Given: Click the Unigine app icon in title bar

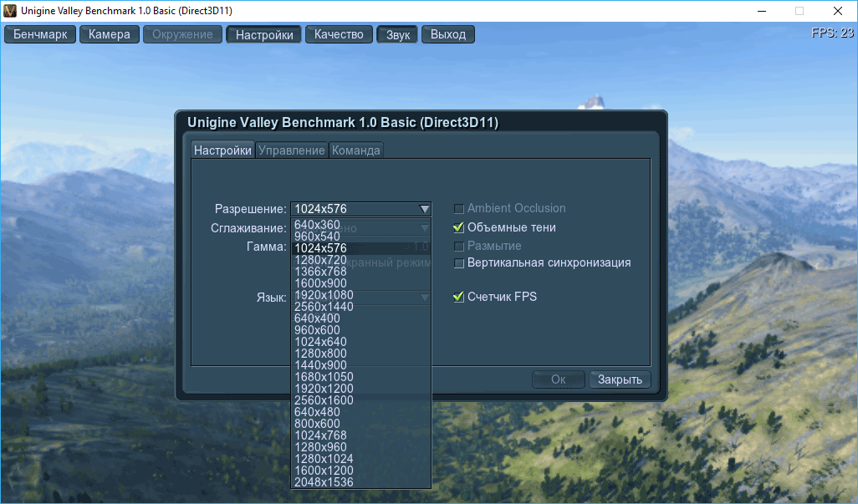Looking at the screenshot, I should [x=10, y=10].
